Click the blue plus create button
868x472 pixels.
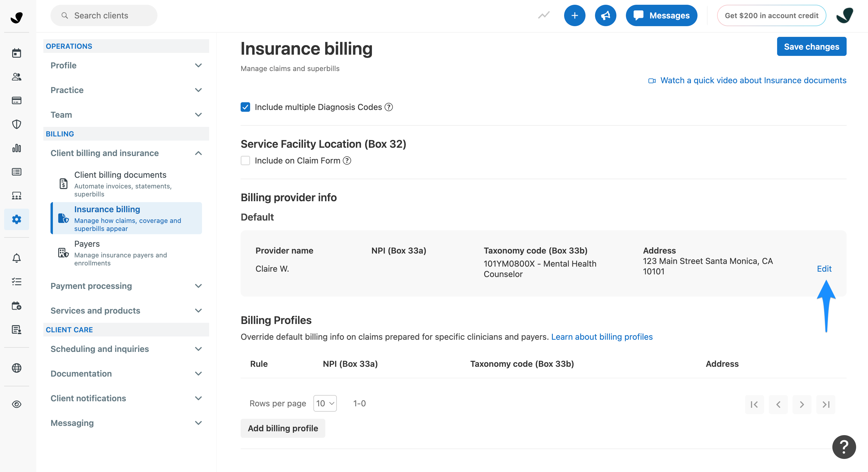click(x=575, y=15)
